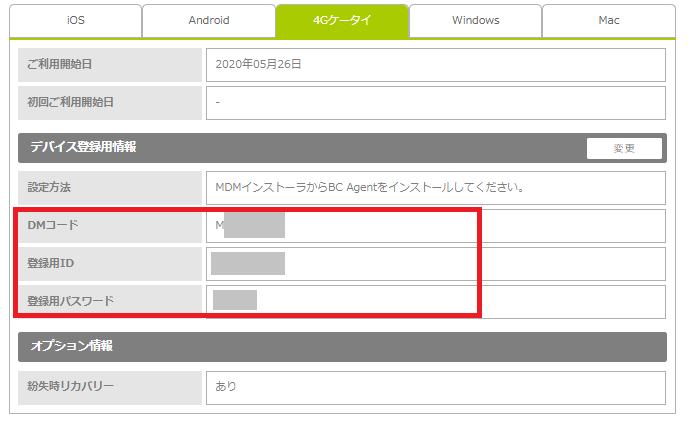Click the デバイス登録用情報 section header
The height and width of the screenshot is (431, 697).
[83, 148]
